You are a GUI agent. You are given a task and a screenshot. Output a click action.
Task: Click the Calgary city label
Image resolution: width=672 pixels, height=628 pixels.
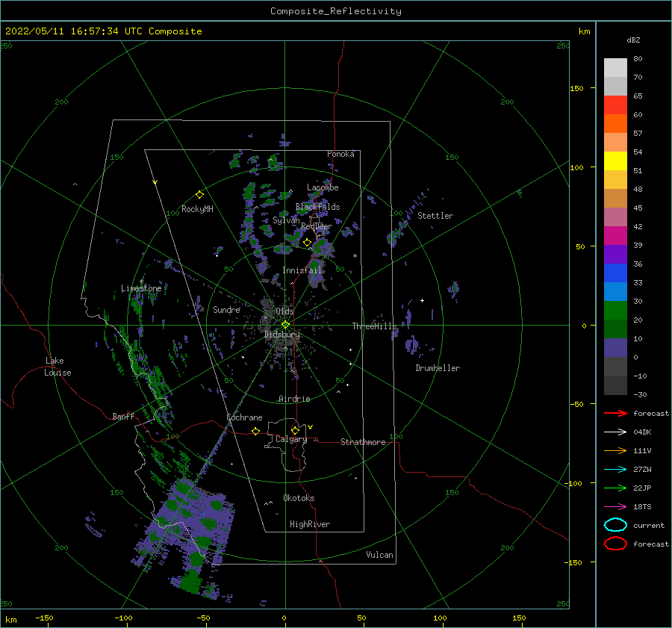(x=291, y=439)
